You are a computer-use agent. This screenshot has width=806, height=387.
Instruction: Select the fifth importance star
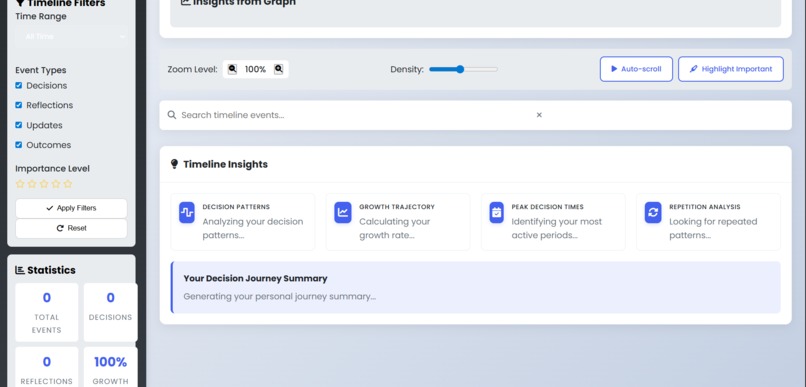(x=67, y=183)
